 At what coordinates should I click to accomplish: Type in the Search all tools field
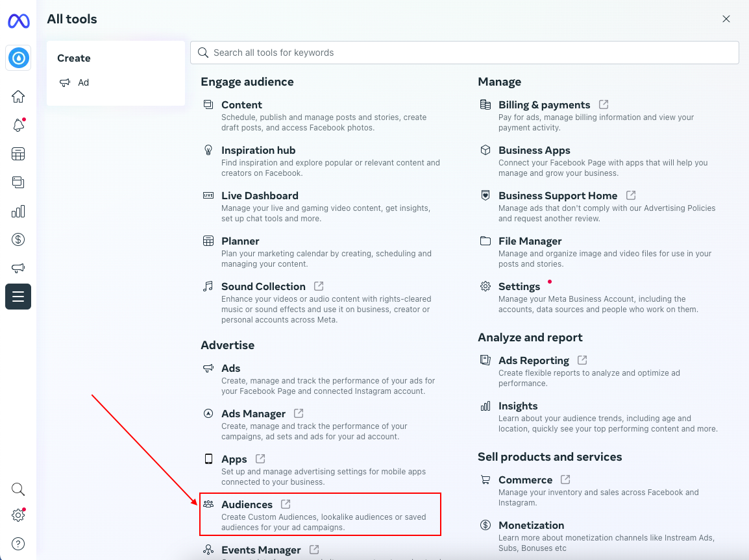(x=464, y=53)
